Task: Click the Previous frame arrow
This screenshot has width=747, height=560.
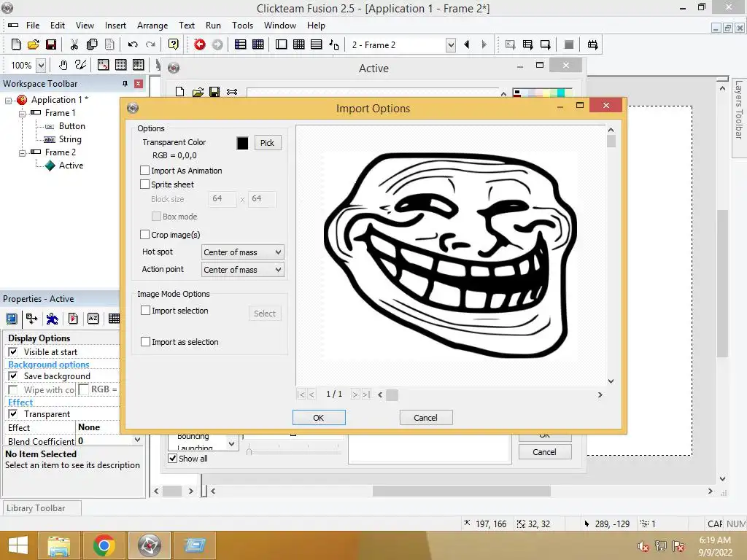Action: [467, 44]
